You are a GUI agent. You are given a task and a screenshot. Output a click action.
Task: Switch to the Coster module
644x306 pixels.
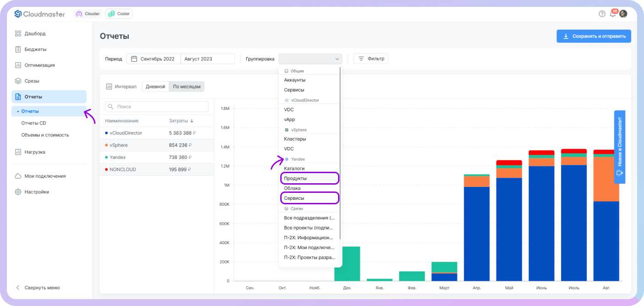pos(119,14)
